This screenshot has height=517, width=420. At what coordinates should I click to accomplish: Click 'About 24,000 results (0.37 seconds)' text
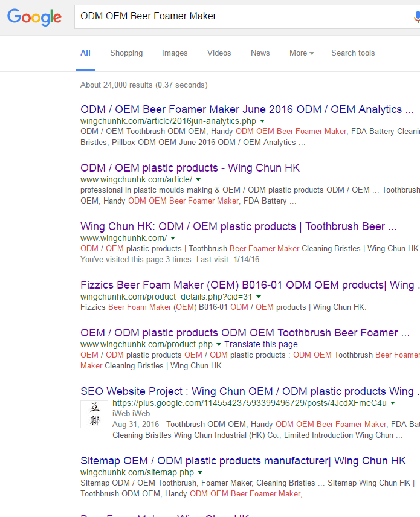pyautogui.click(x=144, y=85)
